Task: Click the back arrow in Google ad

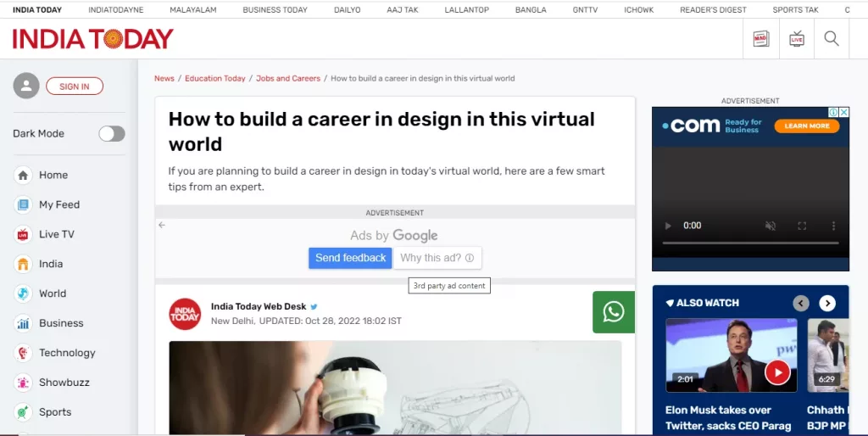Action: [x=162, y=225]
